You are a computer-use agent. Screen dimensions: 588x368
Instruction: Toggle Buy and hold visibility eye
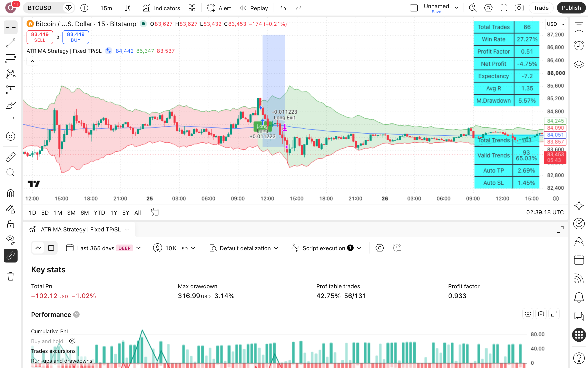(72, 341)
